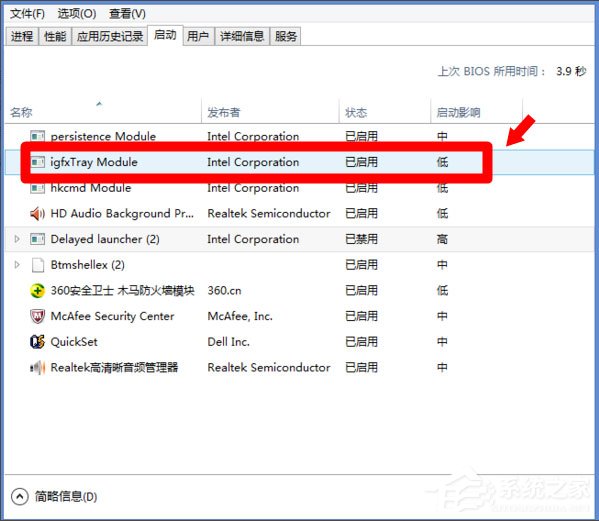Switch to the 用户 tab
This screenshot has height=521, width=599.
[198, 36]
